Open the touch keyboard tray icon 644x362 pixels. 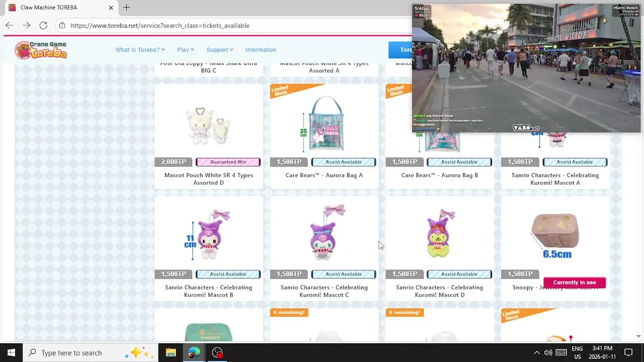click(x=561, y=352)
